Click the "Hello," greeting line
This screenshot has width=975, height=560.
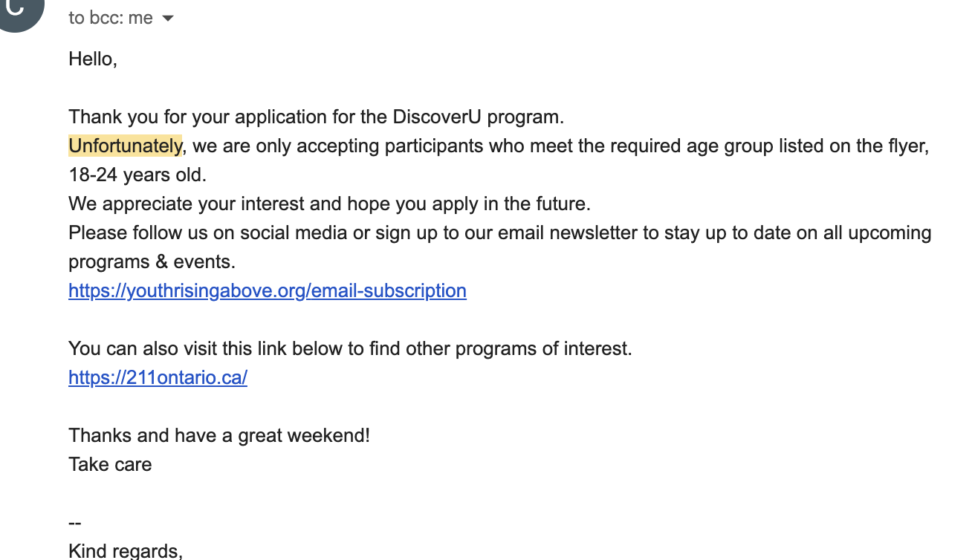pos(93,59)
